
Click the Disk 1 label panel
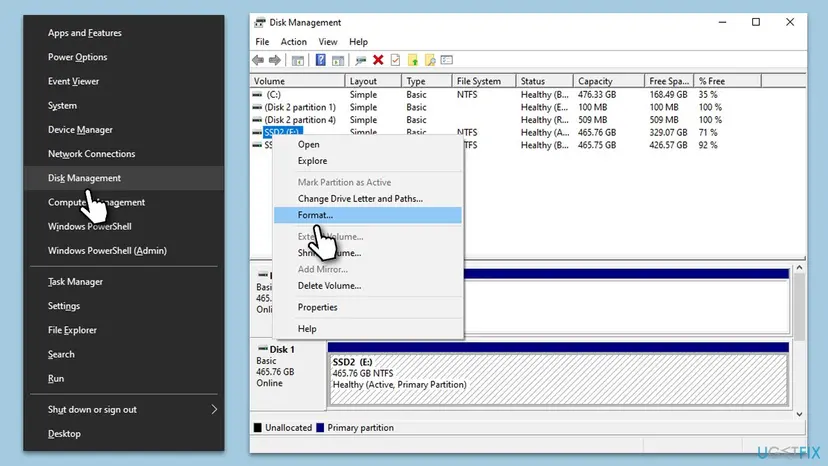pos(288,374)
